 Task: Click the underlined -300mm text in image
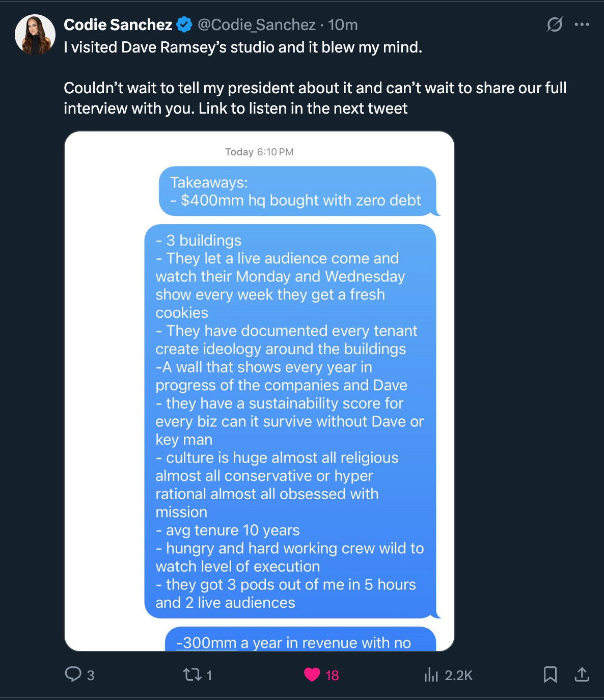click(x=206, y=643)
